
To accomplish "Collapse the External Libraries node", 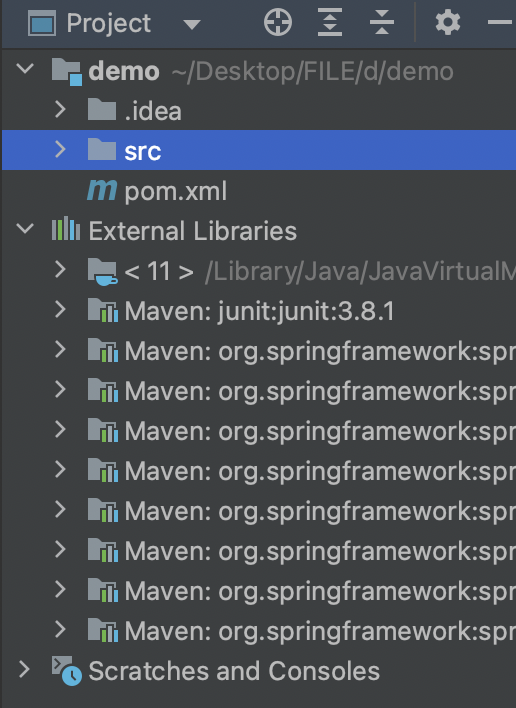I will click(25, 229).
